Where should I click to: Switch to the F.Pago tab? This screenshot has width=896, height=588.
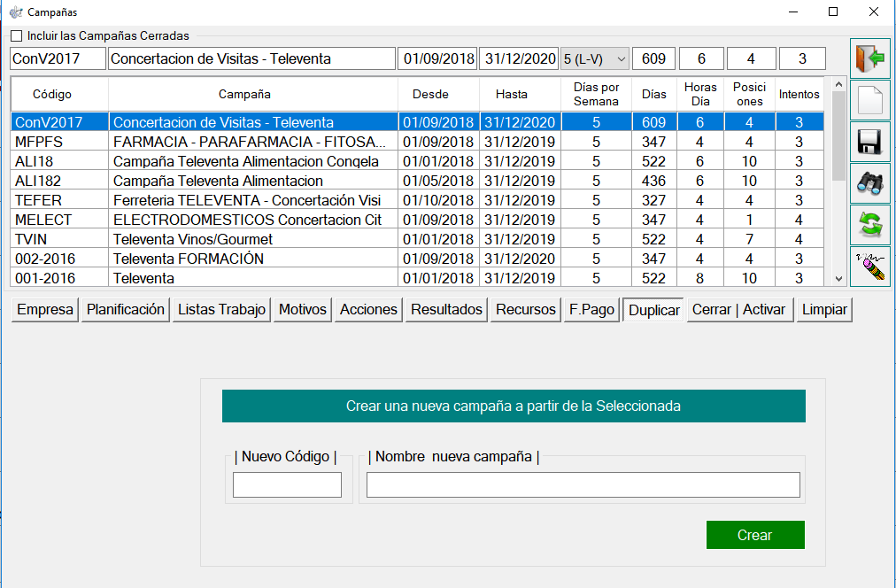592,310
